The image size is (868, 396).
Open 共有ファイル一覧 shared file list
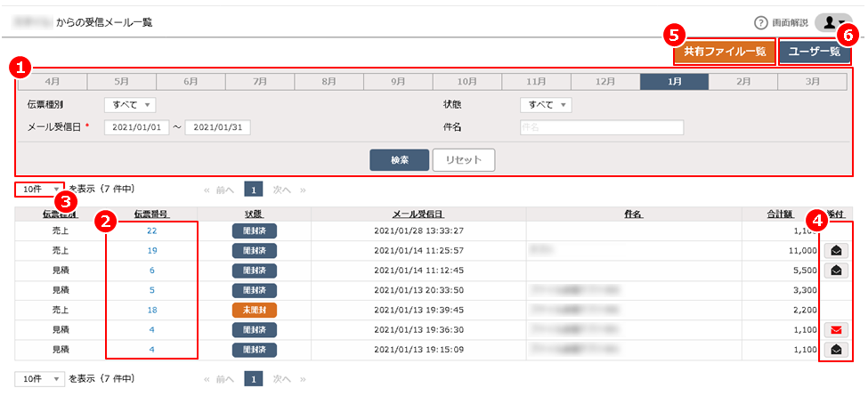[725, 53]
